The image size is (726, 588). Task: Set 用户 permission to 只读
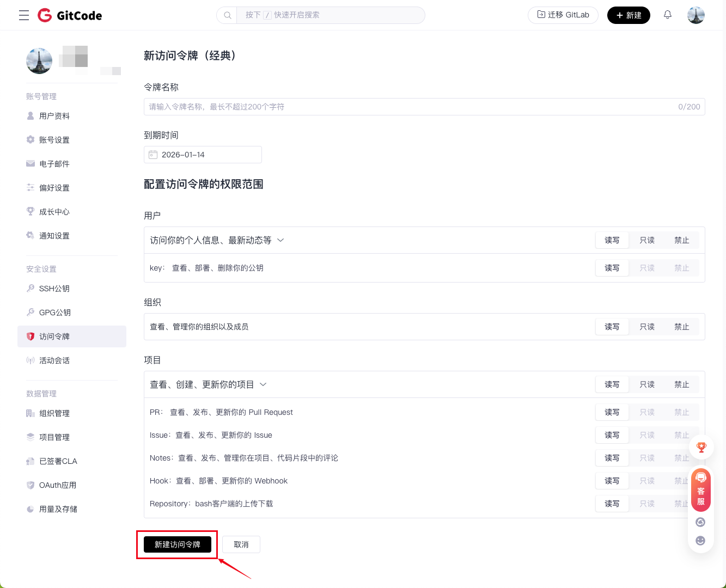[646, 240]
